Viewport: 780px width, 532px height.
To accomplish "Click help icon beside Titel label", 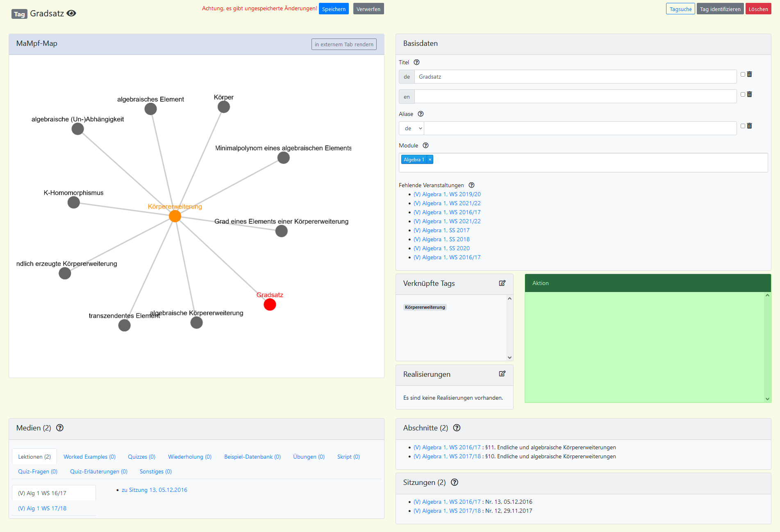I will tap(416, 62).
